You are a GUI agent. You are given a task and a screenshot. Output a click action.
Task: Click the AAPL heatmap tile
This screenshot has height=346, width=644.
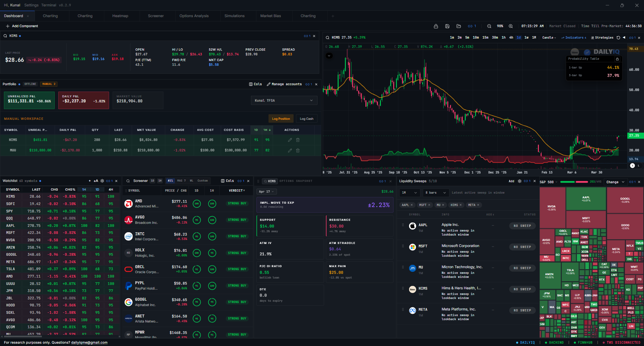click(x=586, y=199)
